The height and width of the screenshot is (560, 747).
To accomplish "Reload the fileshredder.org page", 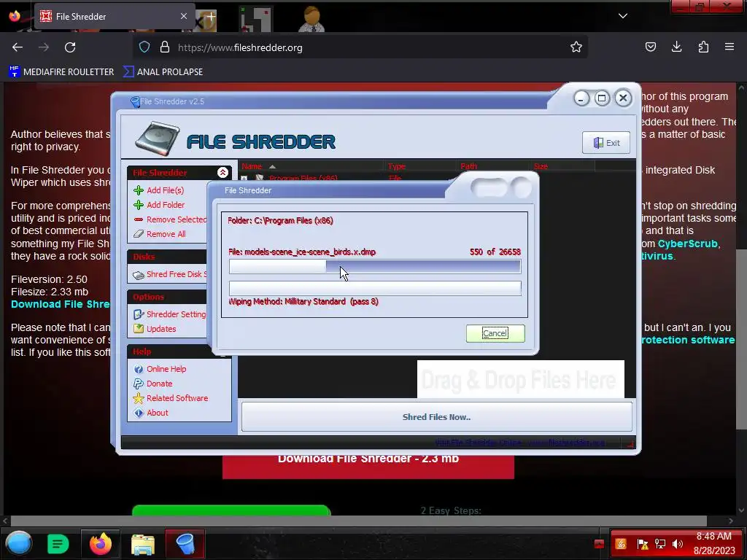I will (x=70, y=47).
